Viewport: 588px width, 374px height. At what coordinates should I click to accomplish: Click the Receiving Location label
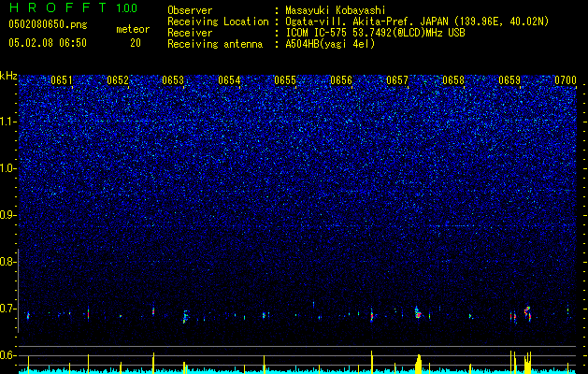(x=218, y=22)
